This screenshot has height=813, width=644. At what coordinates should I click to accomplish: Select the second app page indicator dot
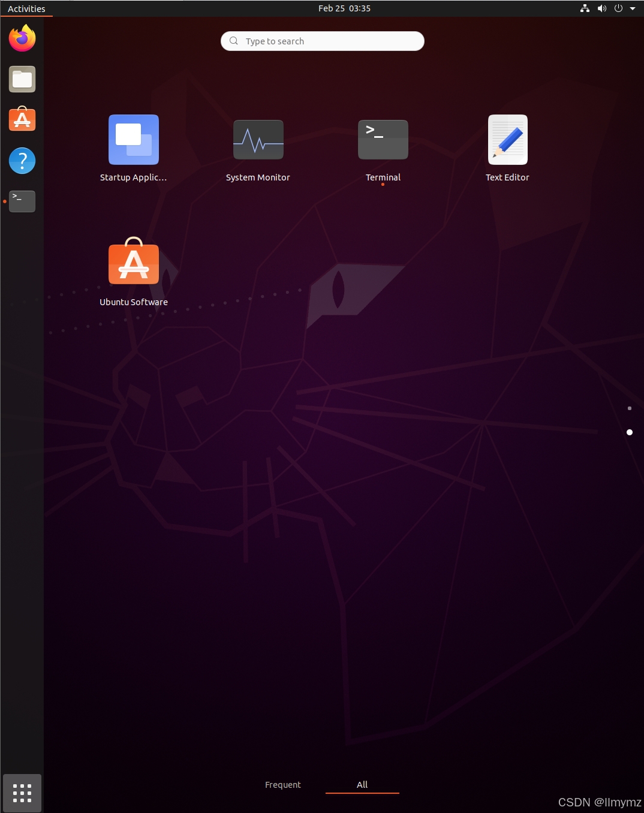[629, 432]
